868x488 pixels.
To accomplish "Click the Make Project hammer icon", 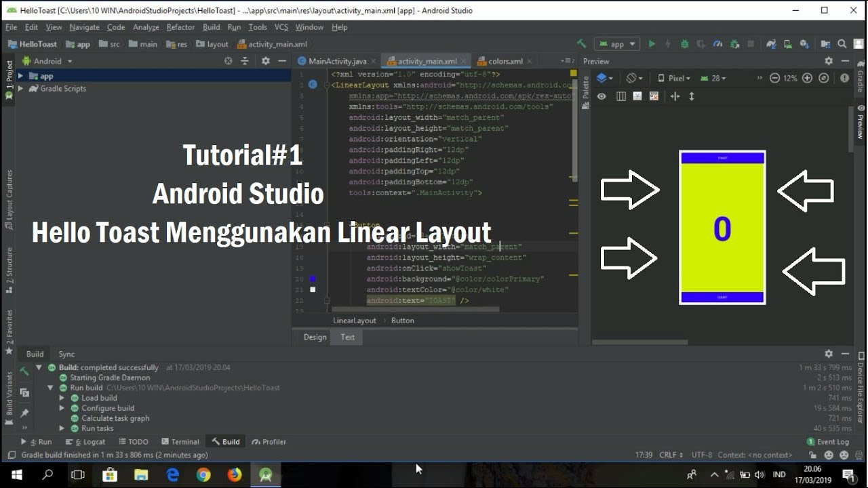I will pyautogui.click(x=581, y=44).
